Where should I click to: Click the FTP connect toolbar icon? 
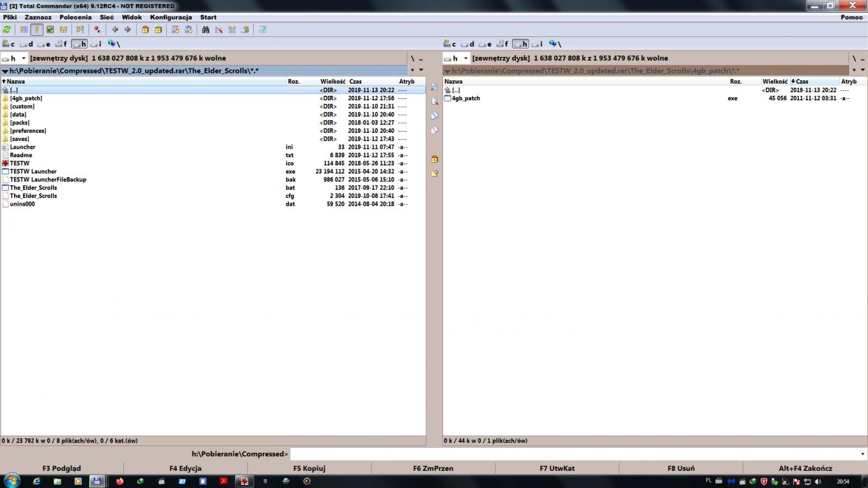175,29
